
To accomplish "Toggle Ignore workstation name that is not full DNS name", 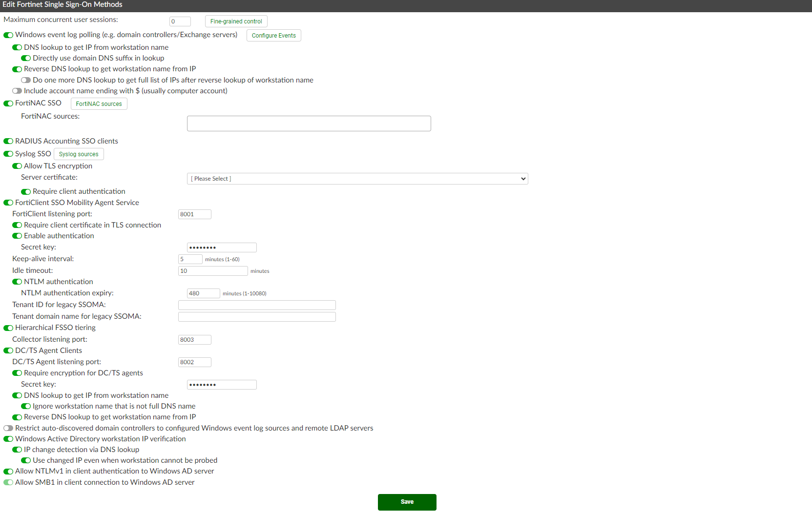I will click(26, 407).
